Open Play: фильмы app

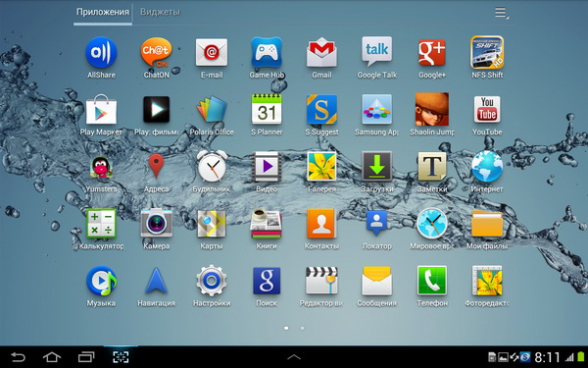157,110
